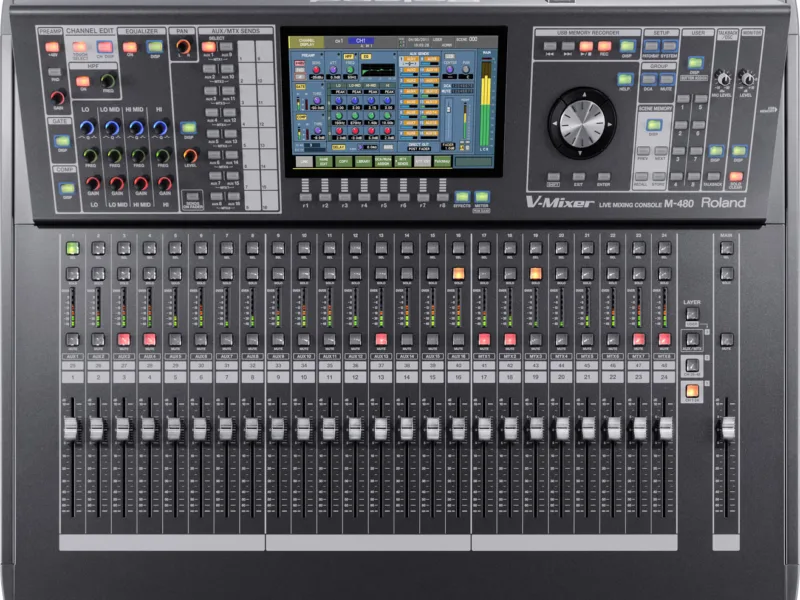Viewport: 800px width, 600px height.
Task: Click the F8 function button below the screen
Action: 443,197
